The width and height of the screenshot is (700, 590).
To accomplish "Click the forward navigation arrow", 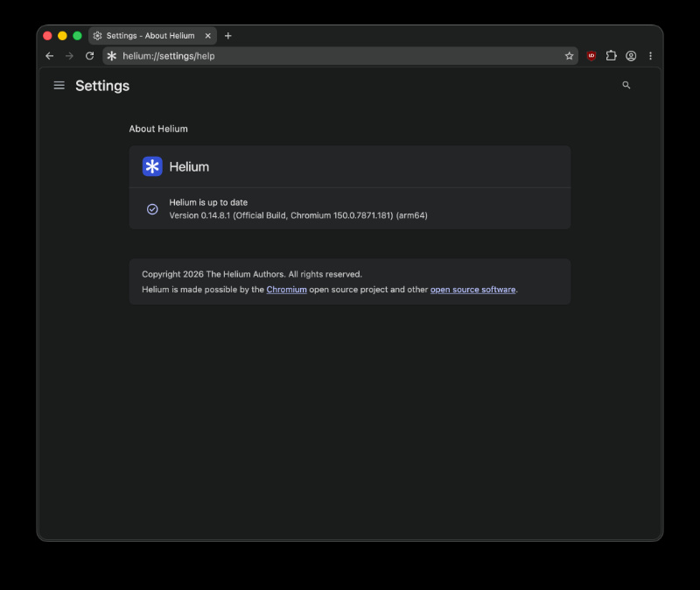I will [x=69, y=56].
